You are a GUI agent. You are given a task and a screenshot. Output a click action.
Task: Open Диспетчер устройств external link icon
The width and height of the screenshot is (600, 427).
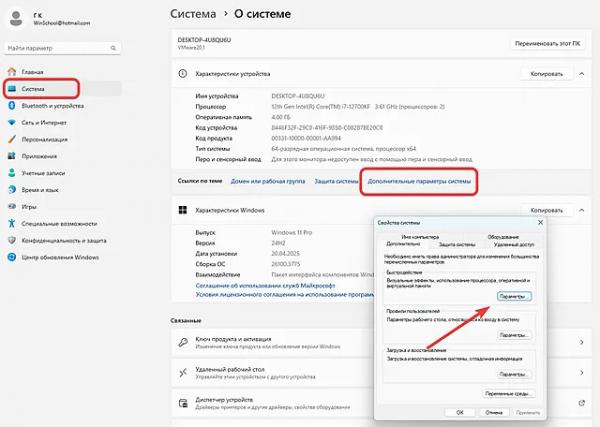tap(582, 403)
